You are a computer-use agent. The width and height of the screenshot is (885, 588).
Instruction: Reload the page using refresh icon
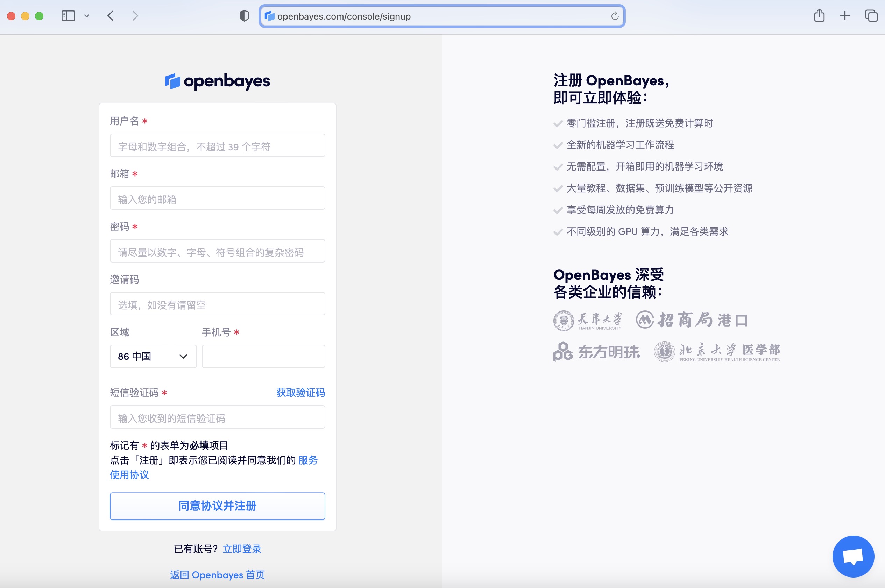(615, 16)
